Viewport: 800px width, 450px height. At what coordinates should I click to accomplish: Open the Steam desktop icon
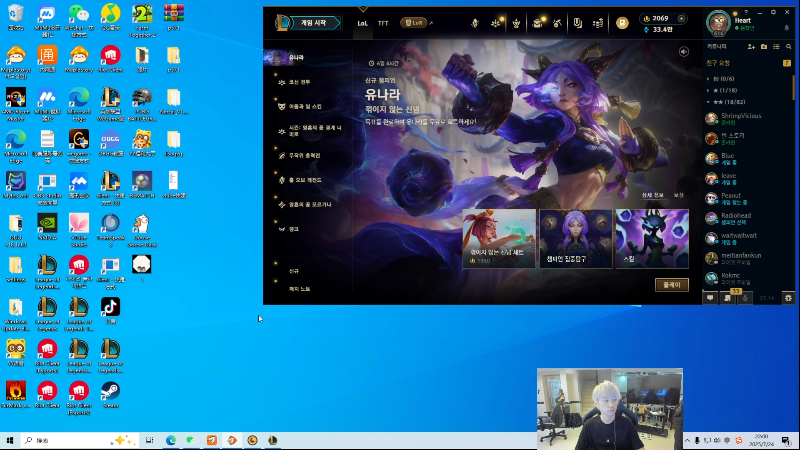click(x=110, y=395)
